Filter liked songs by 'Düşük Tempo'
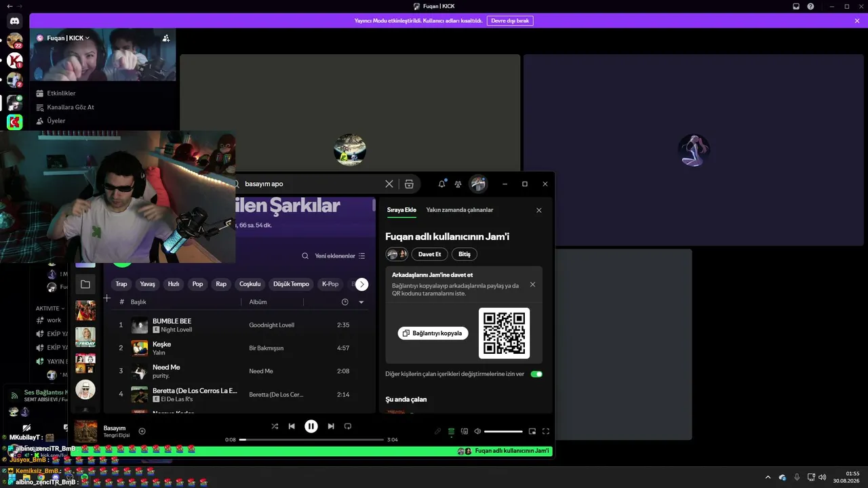 point(291,285)
